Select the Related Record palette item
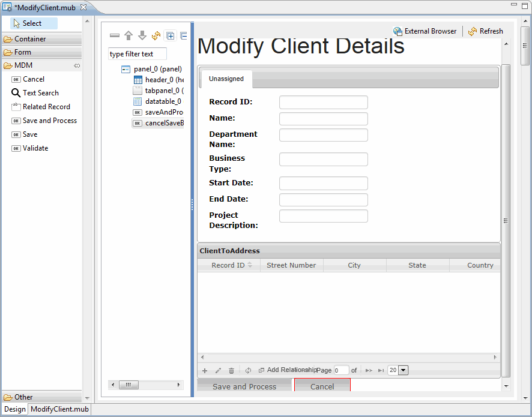The width and height of the screenshot is (532, 417). coord(41,107)
